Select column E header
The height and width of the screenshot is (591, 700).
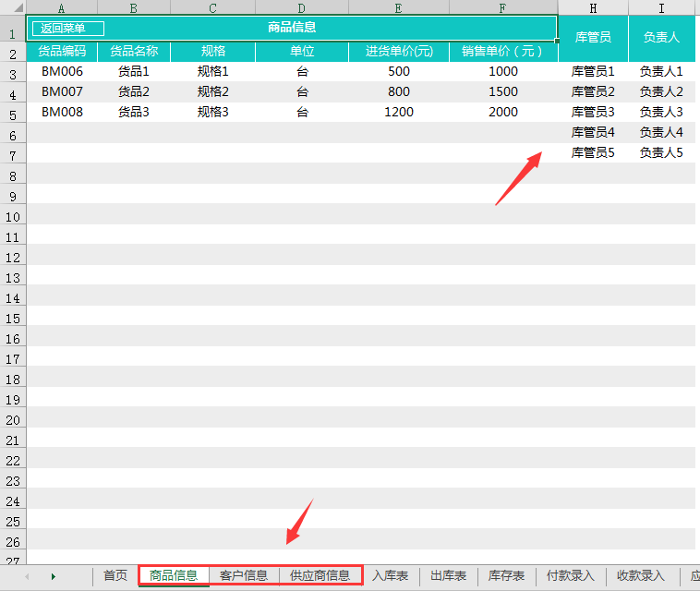(x=398, y=7)
